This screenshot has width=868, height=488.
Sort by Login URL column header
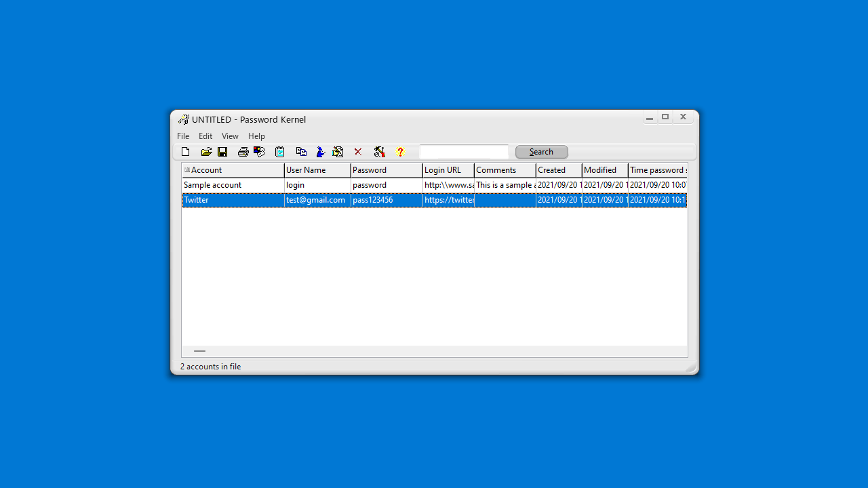448,170
